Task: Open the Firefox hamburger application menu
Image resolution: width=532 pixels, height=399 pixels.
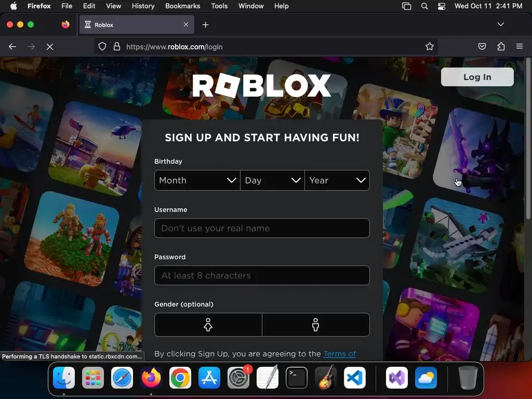Action: [520, 46]
